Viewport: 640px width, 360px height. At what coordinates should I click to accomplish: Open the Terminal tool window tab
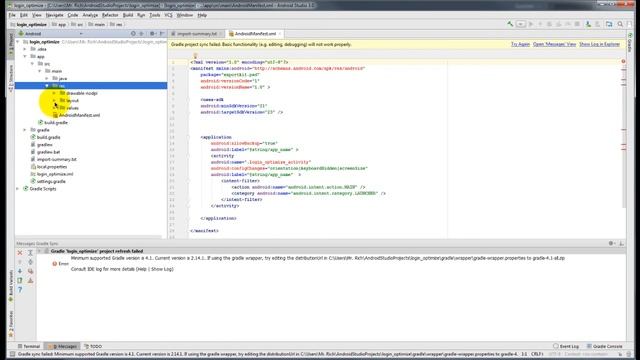(x=29, y=346)
